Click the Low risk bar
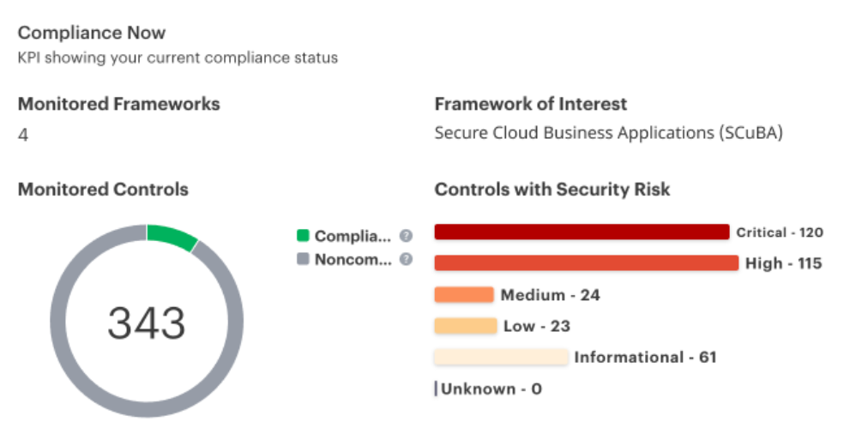868x446 pixels. (466, 326)
